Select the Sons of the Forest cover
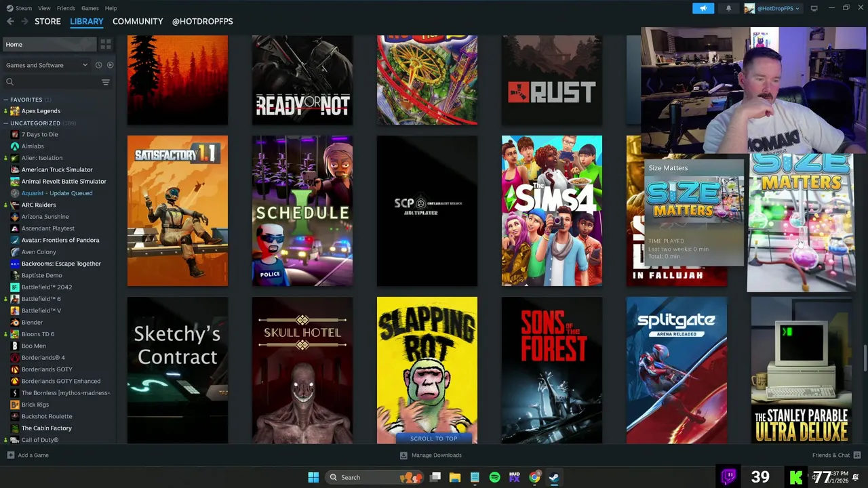Screen dimensions: 868x488 552,370
